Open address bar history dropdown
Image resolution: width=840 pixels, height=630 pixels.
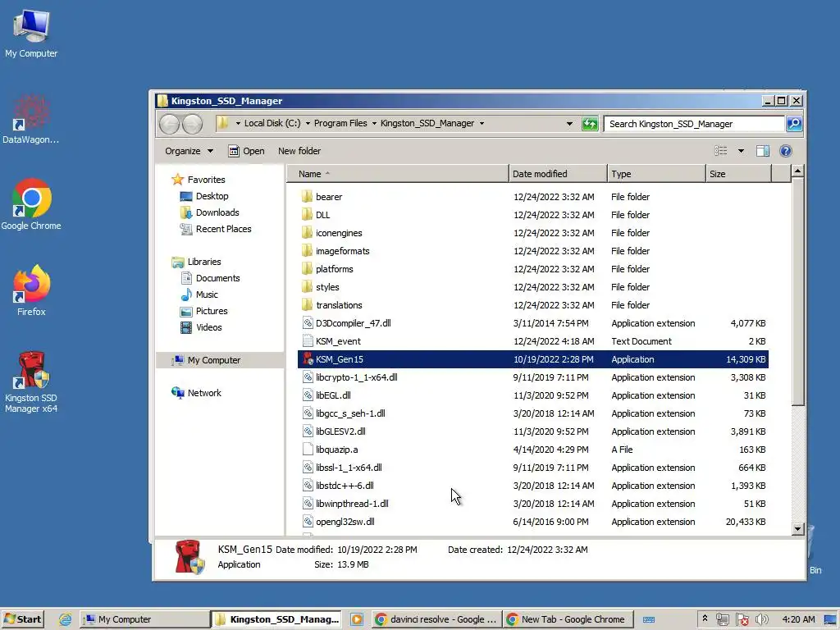(x=569, y=124)
